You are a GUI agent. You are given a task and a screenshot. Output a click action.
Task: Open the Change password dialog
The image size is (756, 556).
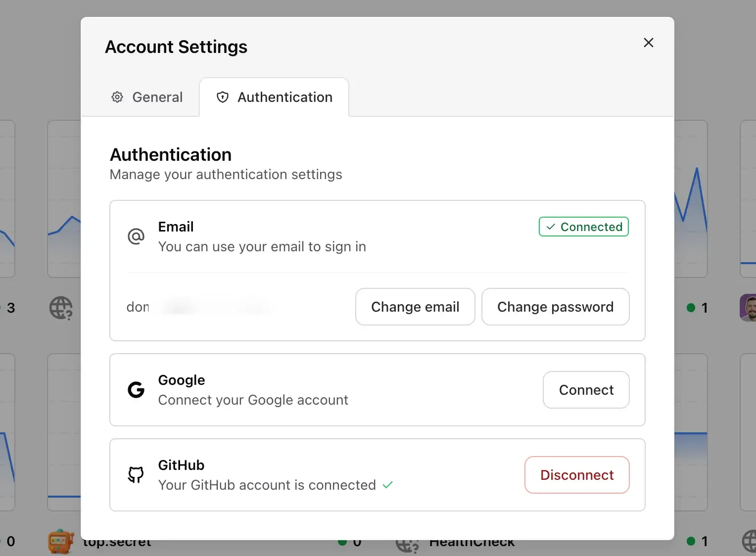point(555,307)
